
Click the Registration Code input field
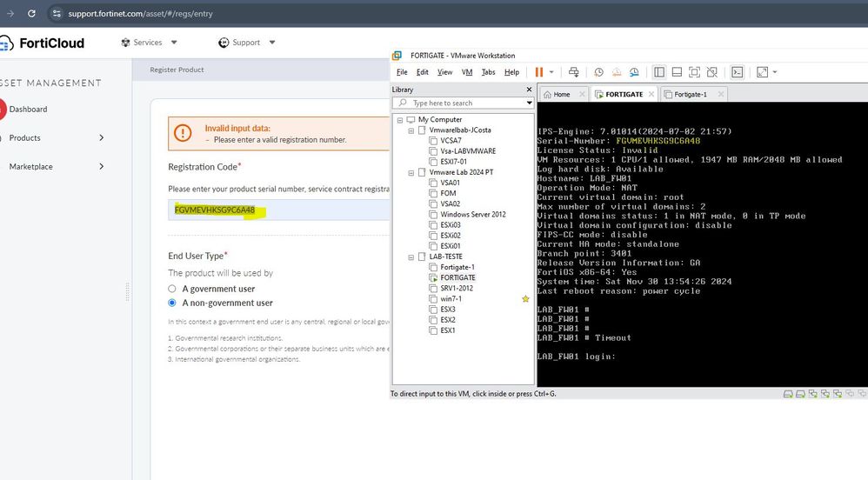coord(278,210)
